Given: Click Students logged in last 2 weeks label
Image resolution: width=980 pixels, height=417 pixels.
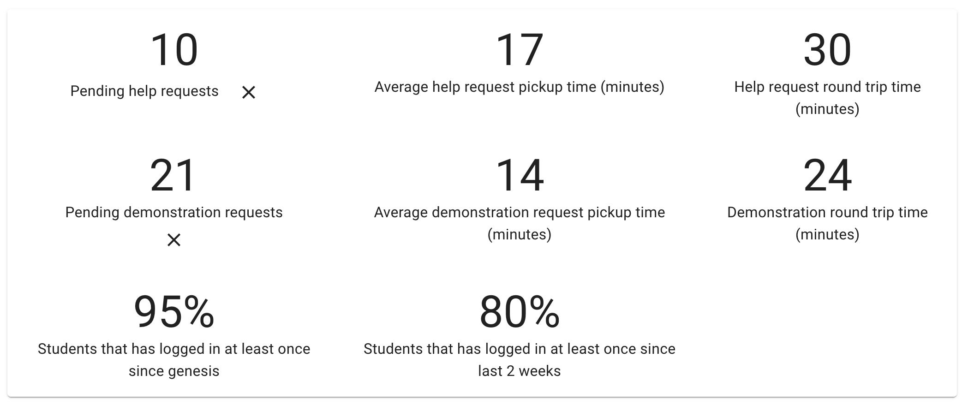Looking at the screenshot, I should coord(519,349).
